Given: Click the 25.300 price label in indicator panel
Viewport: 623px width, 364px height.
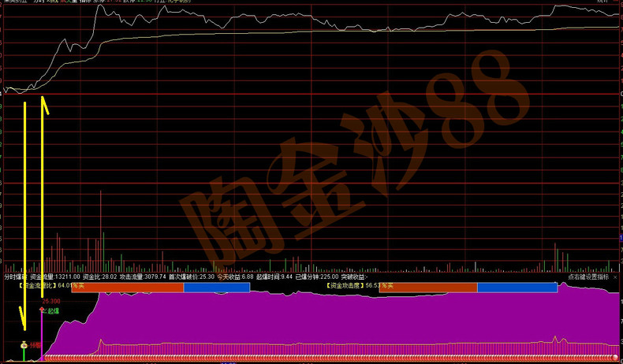Looking at the screenshot, I should coord(51,301).
